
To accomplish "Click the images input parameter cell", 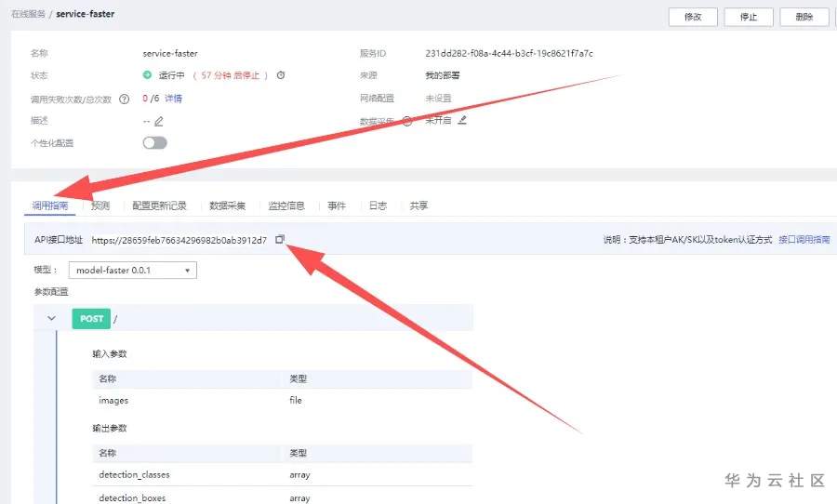I will [x=113, y=400].
